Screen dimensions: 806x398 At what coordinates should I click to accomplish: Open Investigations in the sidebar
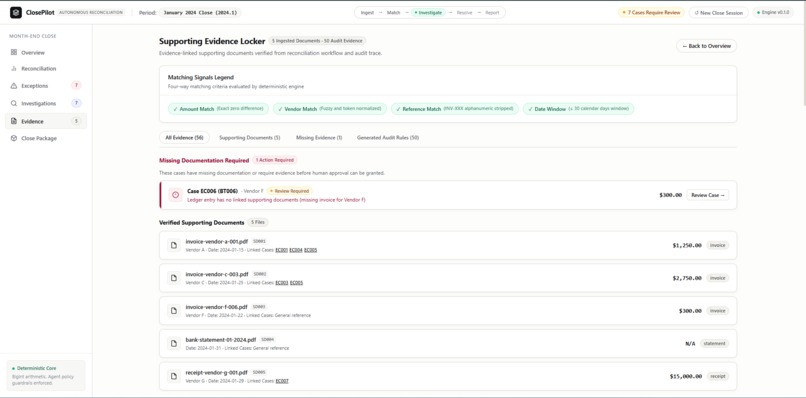click(46, 103)
